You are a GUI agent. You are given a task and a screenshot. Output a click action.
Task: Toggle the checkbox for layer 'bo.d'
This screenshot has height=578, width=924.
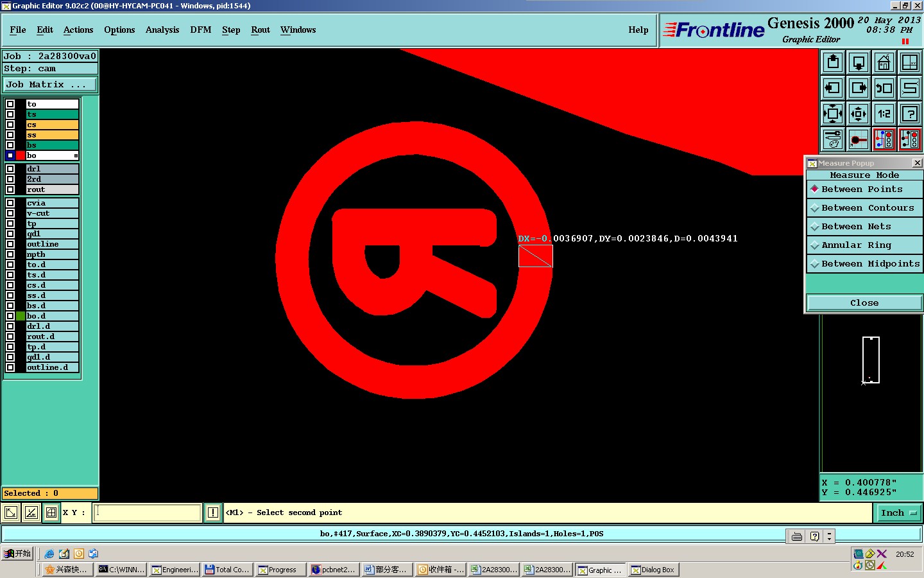(10, 316)
